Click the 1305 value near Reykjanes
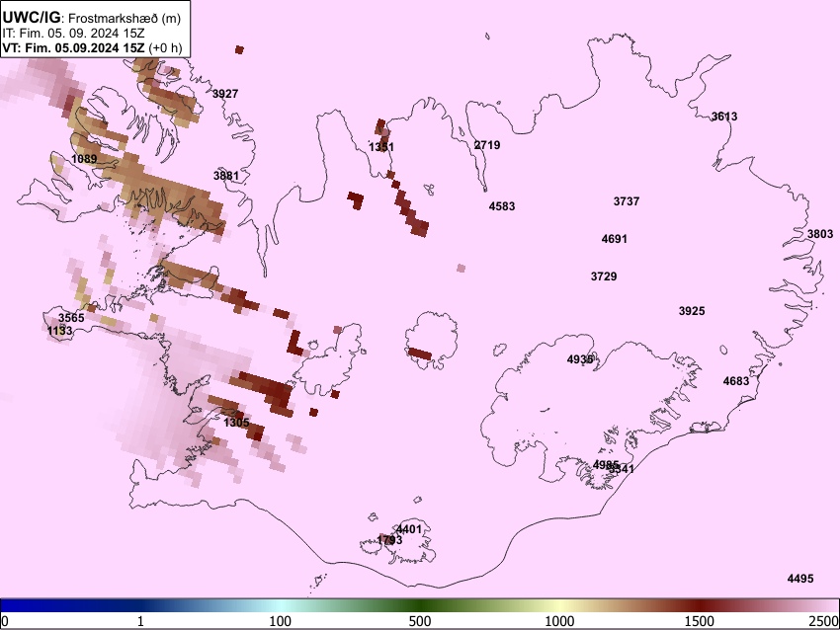The image size is (840, 630). tap(236, 423)
